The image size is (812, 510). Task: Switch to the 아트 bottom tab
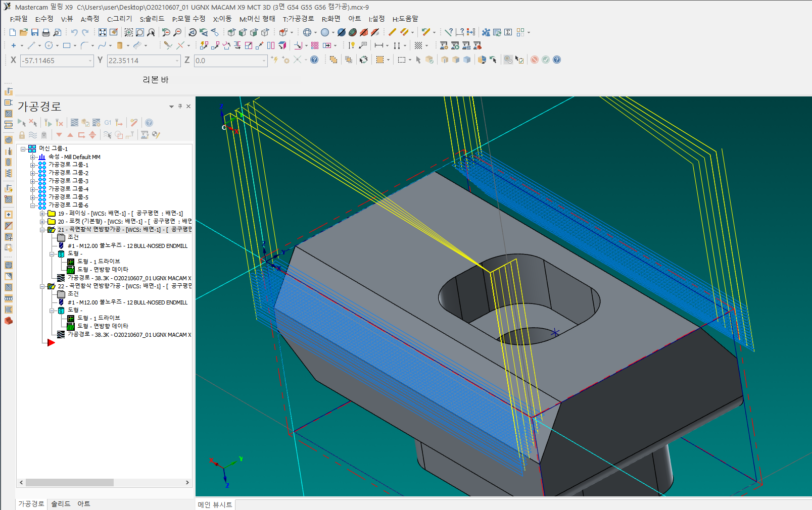(83, 504)
